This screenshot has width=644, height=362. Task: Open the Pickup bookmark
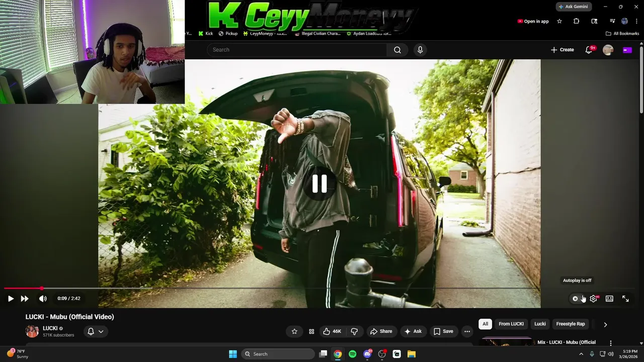click(x=228, y=34)
